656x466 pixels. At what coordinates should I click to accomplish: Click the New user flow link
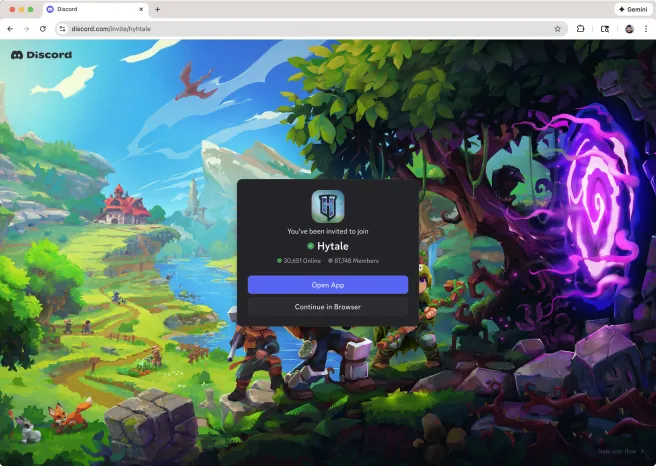click(620, 451)
